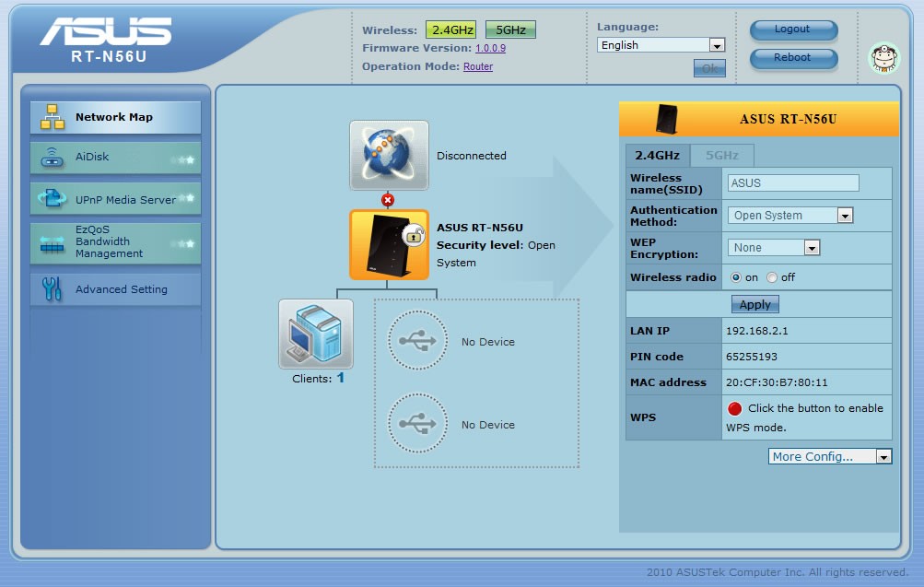Click the red disconnected X indicator
The height and width of the screenshot is (587, 924).
[387, 200]
